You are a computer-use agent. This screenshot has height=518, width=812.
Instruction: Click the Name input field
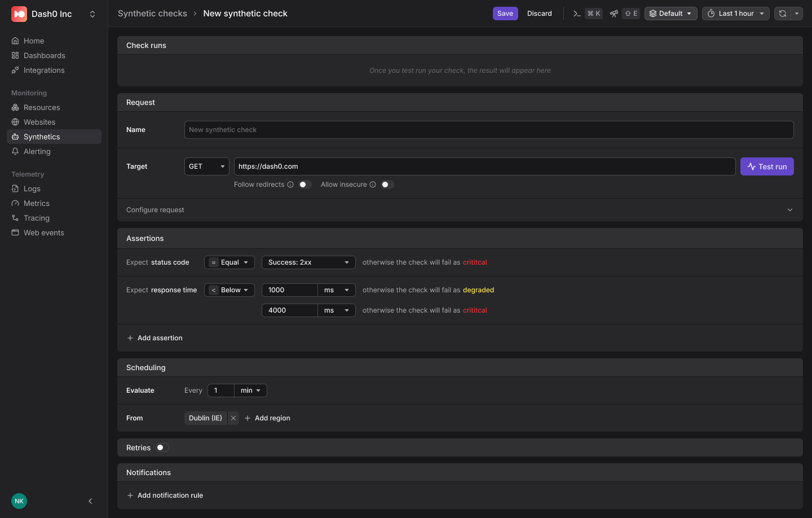(x=489, y=130)
